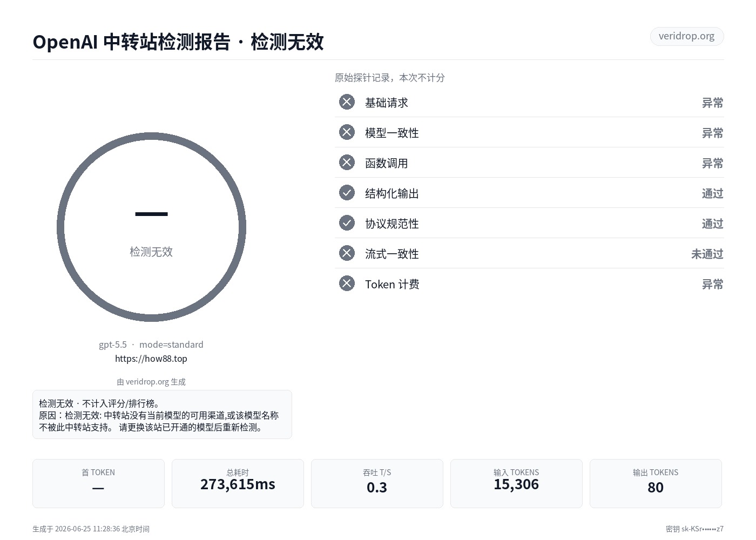Click the 吞吐 T/S stat card
This screenshot has height=540, width=756.
click(x=377, y=483)
